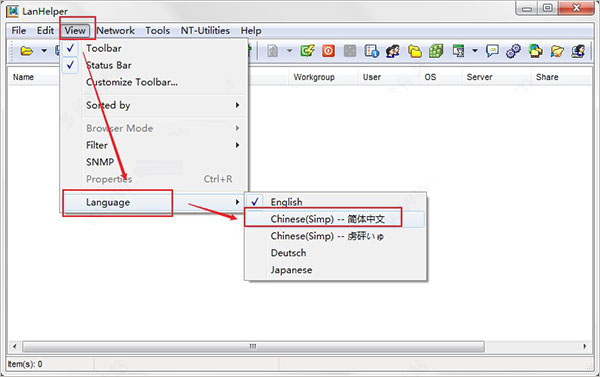
Task: Click the horizontal scrollbar thumb
Action: point(253,346)
